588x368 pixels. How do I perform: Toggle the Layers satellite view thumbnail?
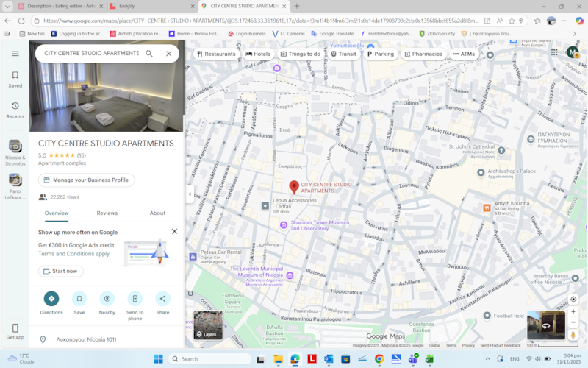[x=208, y=325]
